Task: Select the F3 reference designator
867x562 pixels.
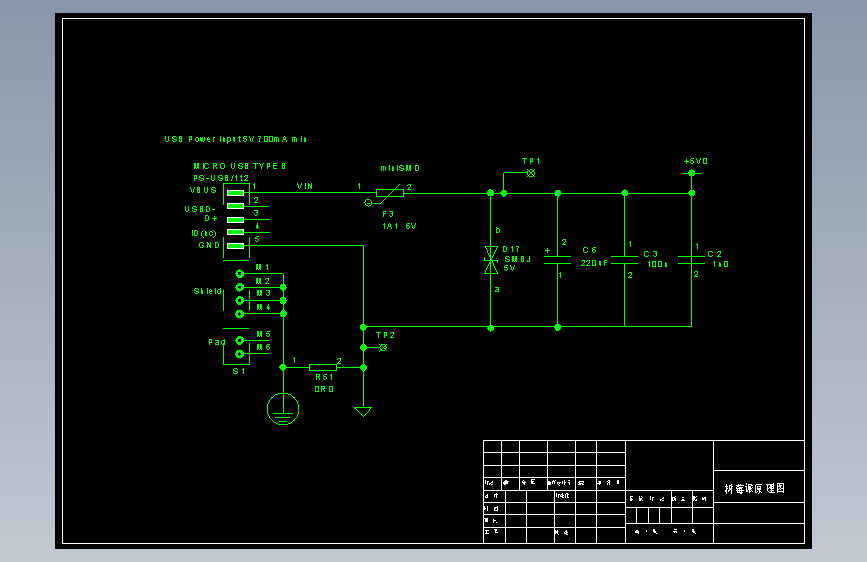Action: 388,214
